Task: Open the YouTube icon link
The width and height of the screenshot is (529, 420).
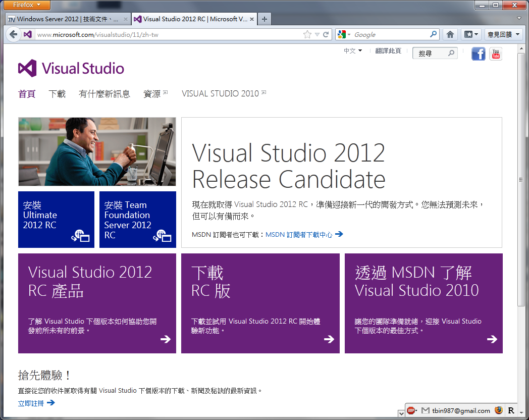Action: pyautogui.click(x=496, y=54)
